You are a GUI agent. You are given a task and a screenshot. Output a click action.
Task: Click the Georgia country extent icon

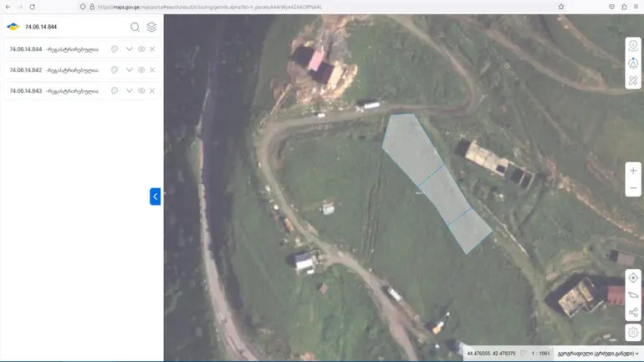tap(633, 295)
